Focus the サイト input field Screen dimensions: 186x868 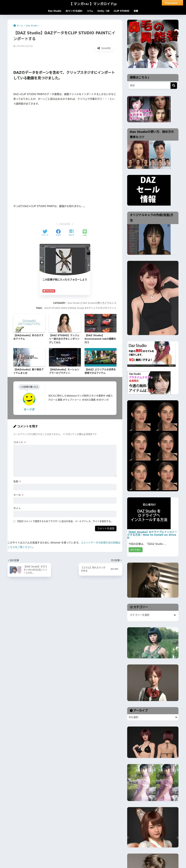[65, 514]
